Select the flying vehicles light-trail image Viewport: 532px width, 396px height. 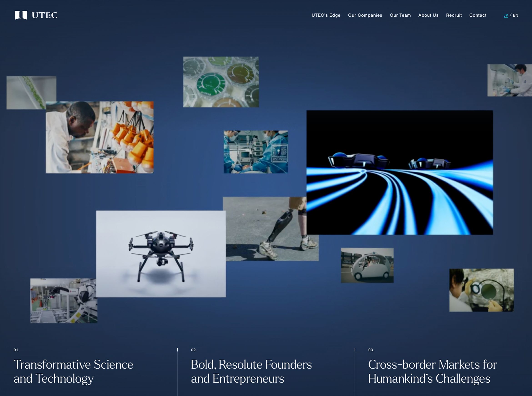[x=400, y=172]
